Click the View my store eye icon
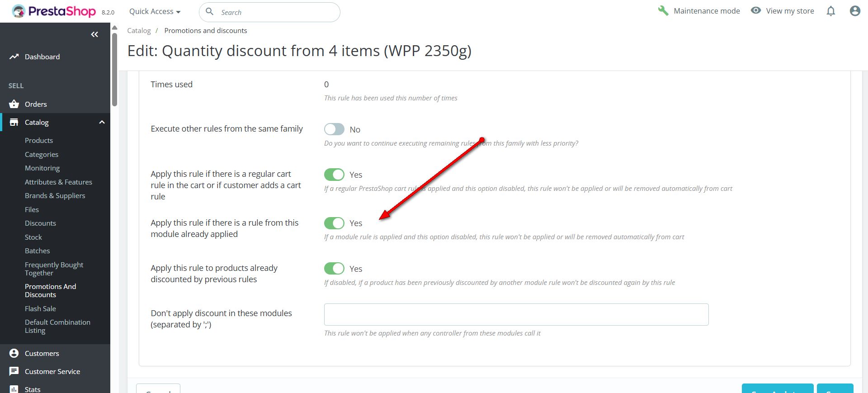 coord(756,10)
